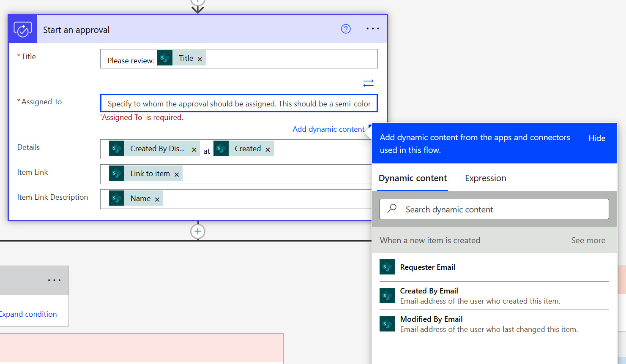626x364 pixels.
Task: Click the Item Link Description input field
Action: point(236,199)
